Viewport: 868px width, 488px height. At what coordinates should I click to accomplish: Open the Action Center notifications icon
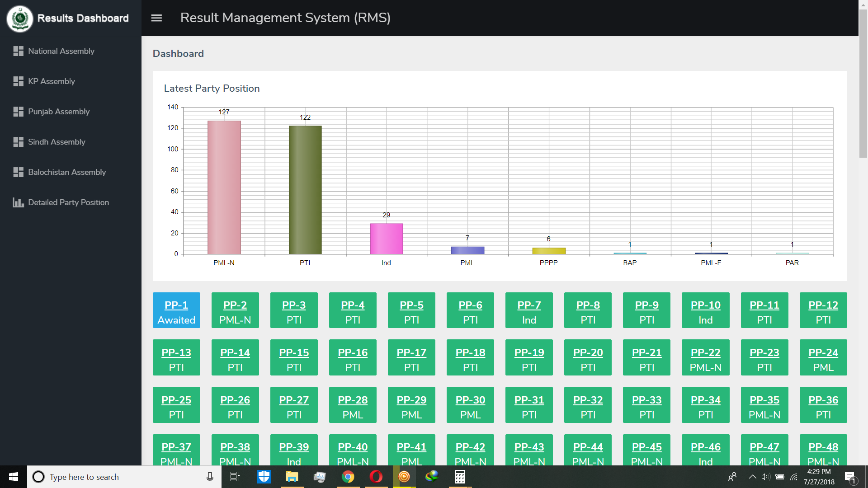point(850,477)
